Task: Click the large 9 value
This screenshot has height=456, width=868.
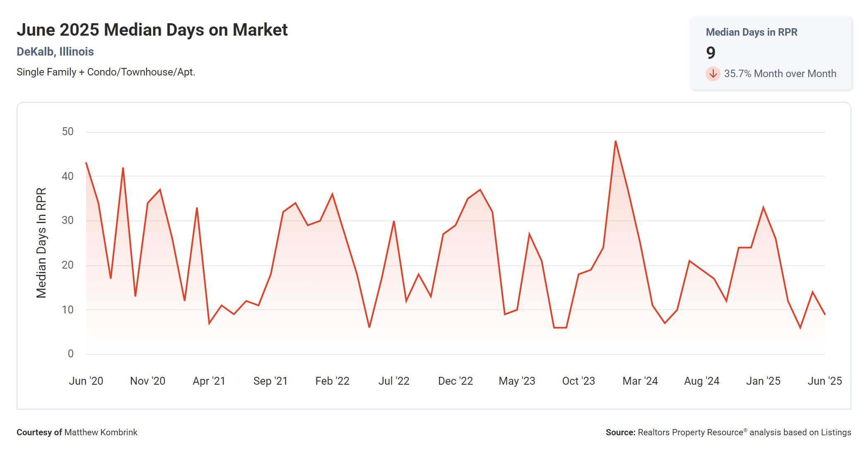Action: tap(711, 53)
